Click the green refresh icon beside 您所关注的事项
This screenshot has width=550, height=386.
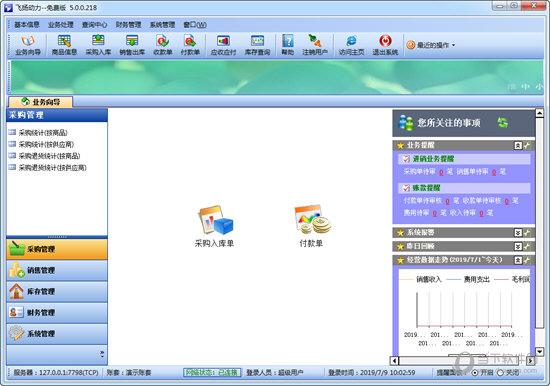click(503, 123)
